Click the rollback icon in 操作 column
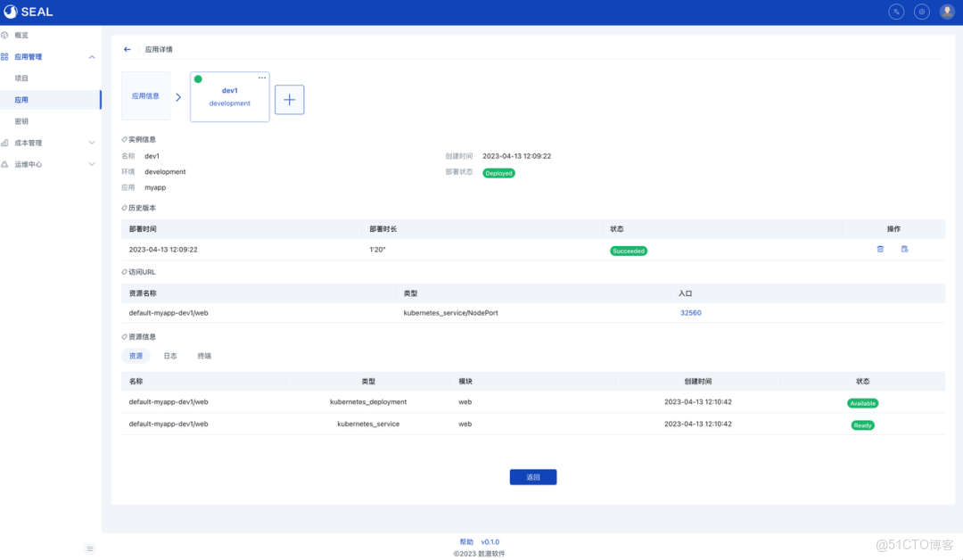 click(904, 250)
